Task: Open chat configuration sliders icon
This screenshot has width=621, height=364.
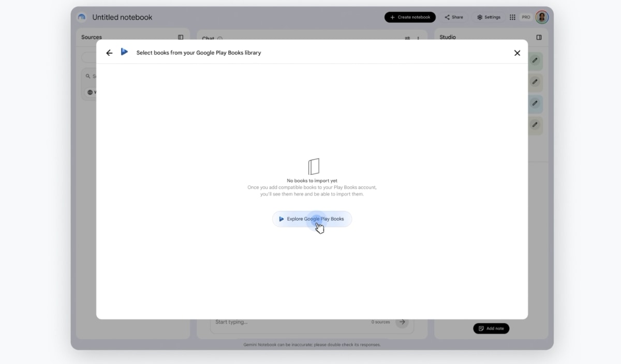Action: [x=407, y=38]
